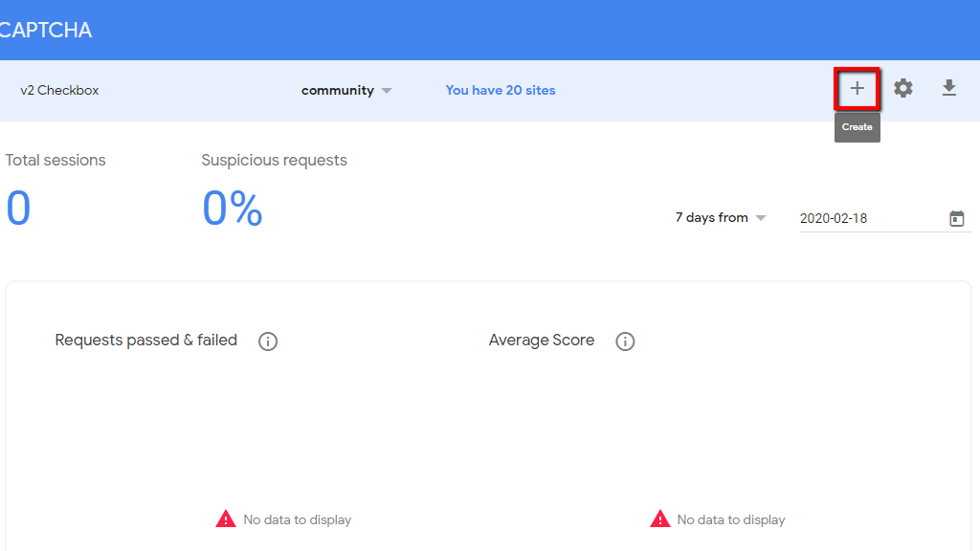
Task: Click the plus Create site icon
Action: click(x=857, y=89)
